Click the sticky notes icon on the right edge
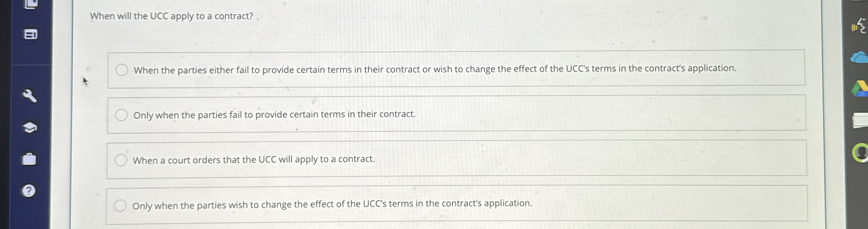This screenshot has width=868, height=229. pyautogui.click(x=861, y=120)
